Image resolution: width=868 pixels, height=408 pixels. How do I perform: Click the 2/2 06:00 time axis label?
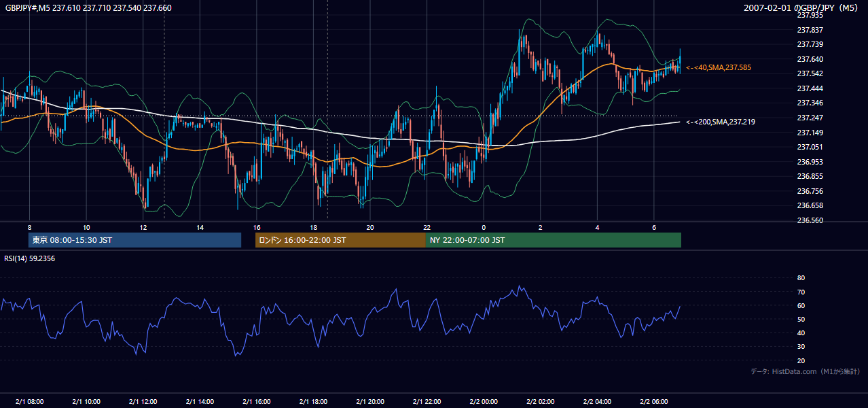coord(654,401)
